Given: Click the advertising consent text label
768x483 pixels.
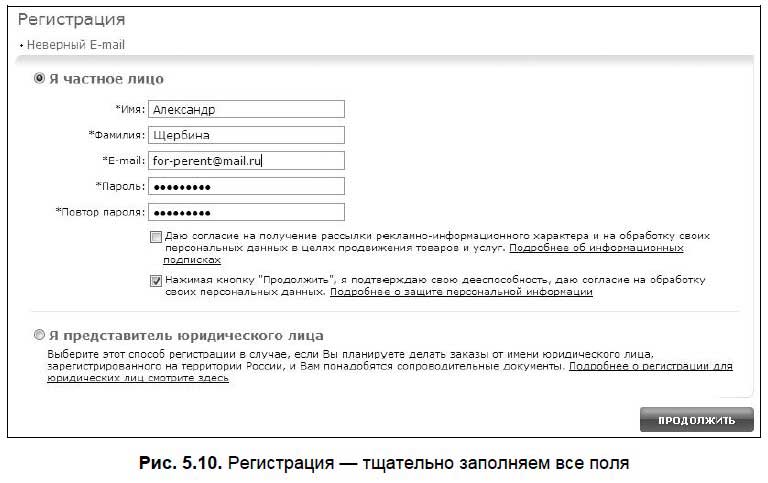Looking at the screenshot, I should tap(437, 248).
